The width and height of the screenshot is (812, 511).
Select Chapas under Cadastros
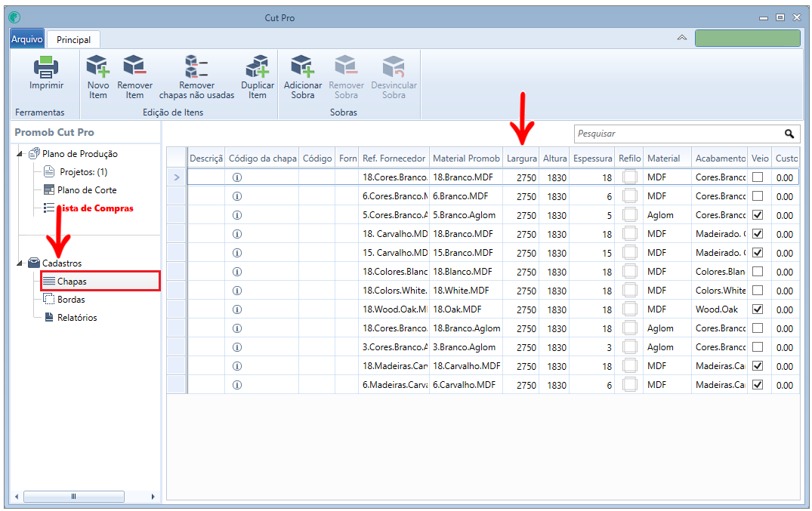pyautogui.click(x=100, y=281)
